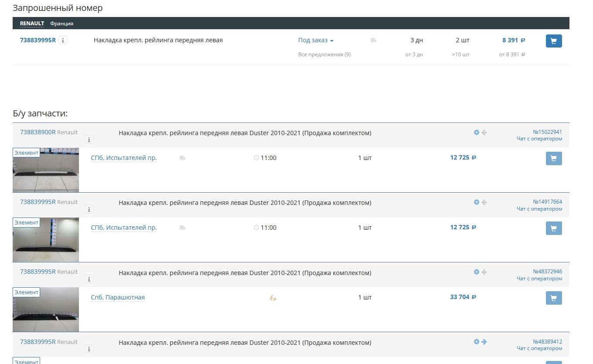Click gear icon in listing №15022941
The image size is (593, 364).
coord(477,132)
